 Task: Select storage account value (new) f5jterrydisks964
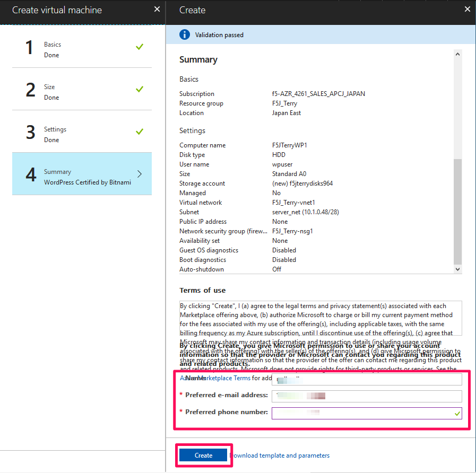click(302, 183)
